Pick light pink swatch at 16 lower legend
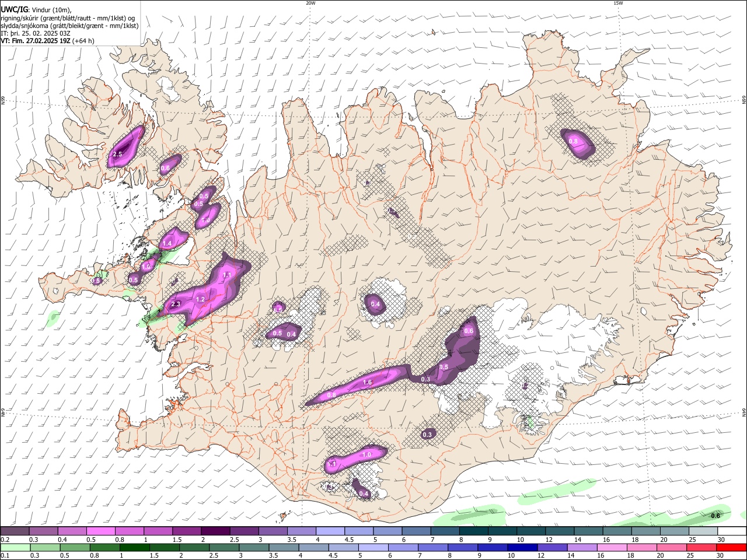747x560 pixels. pyautogui.click(x=611, y=547)
